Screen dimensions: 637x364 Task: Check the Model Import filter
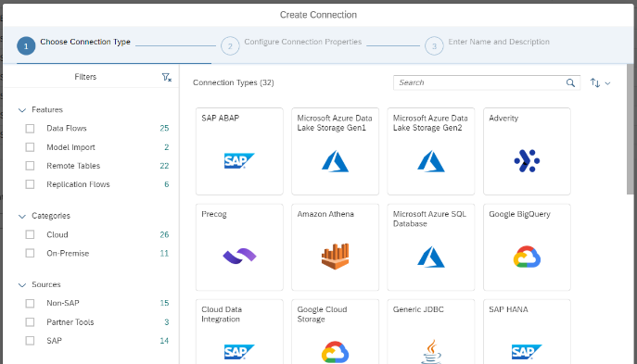point(30,147)
